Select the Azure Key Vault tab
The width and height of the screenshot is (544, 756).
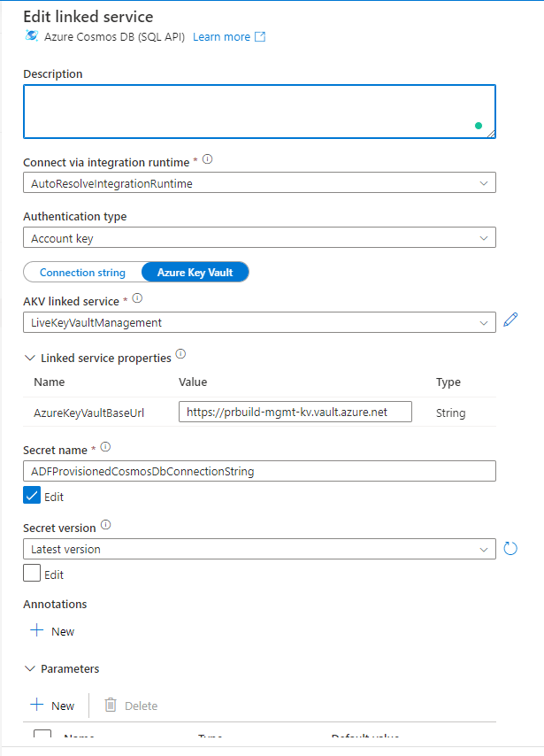tap(195, 273)
